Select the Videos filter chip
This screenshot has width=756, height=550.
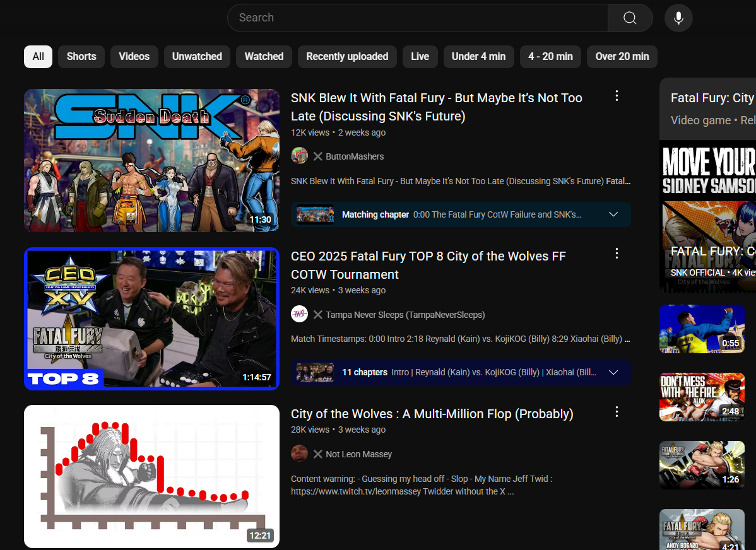click(x=134, y=57)
